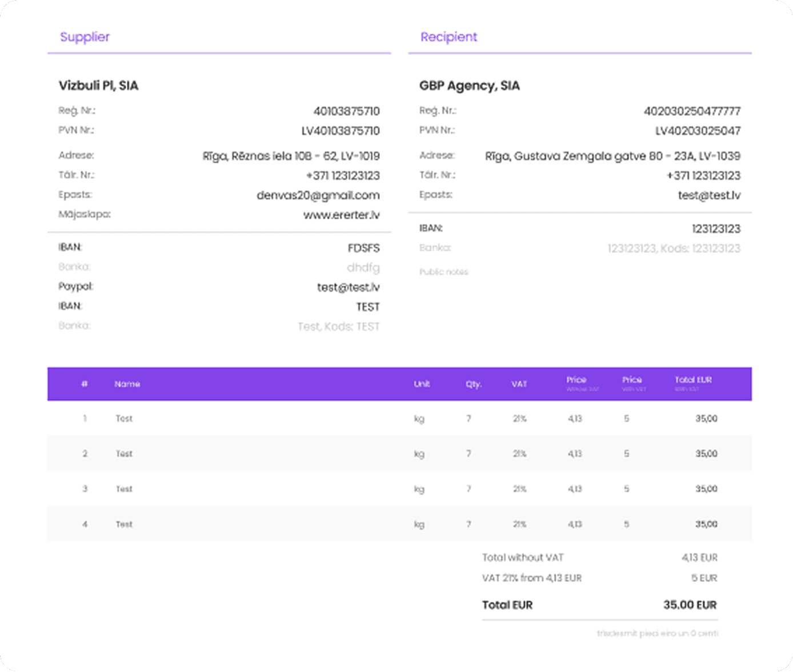Click the recipient IBAN value 123123123
Viewport: 793px width, 672px height.
click(x=716, y=229)
